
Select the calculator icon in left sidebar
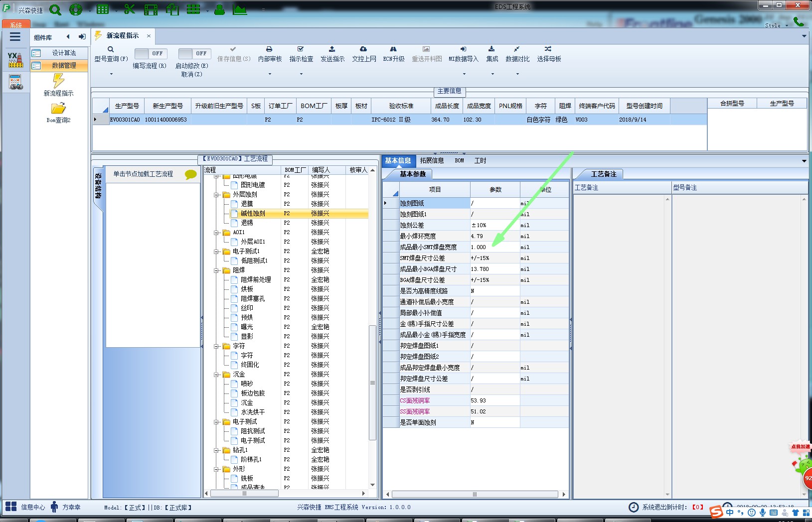pos(15,82)
